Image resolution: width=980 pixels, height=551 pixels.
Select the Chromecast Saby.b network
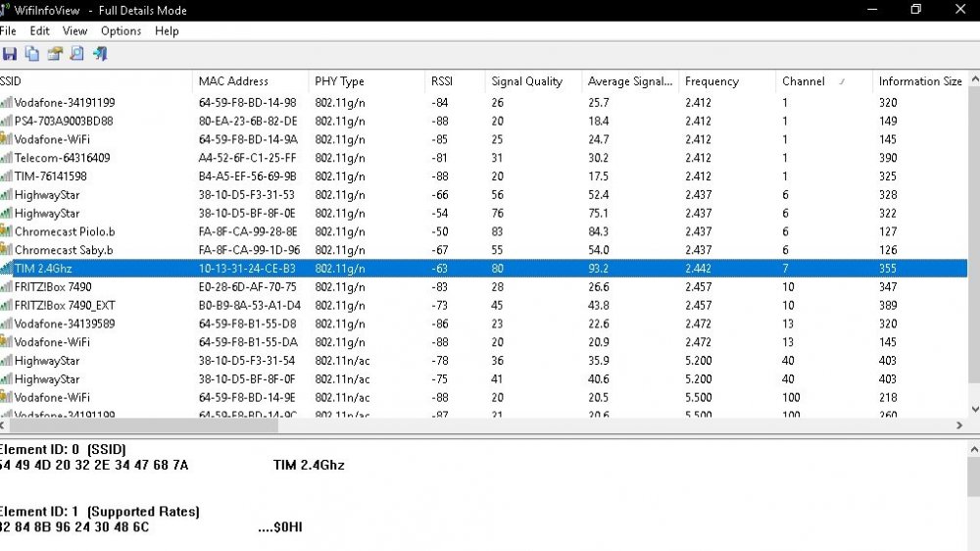click(x=484, y=250)
